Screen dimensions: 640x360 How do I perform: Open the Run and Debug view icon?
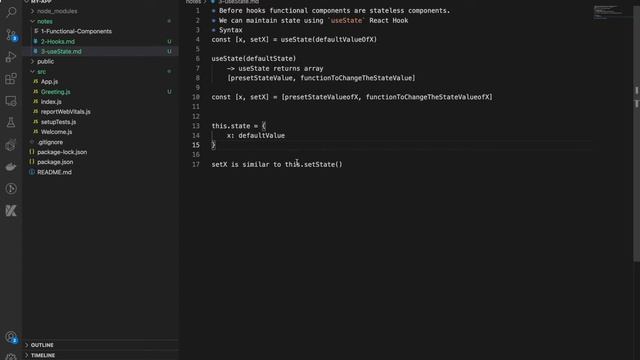coord(11,57)
